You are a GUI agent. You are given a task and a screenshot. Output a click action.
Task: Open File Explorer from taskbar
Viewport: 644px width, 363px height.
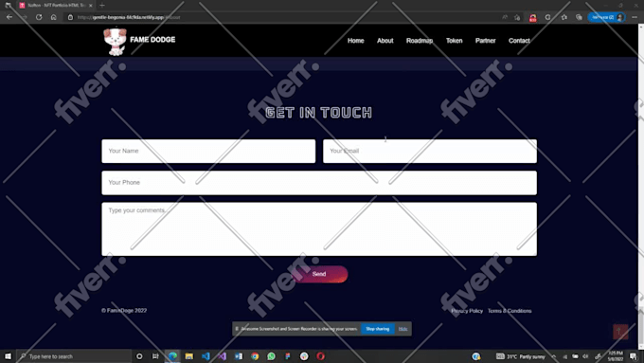click(x=188, y=356)
